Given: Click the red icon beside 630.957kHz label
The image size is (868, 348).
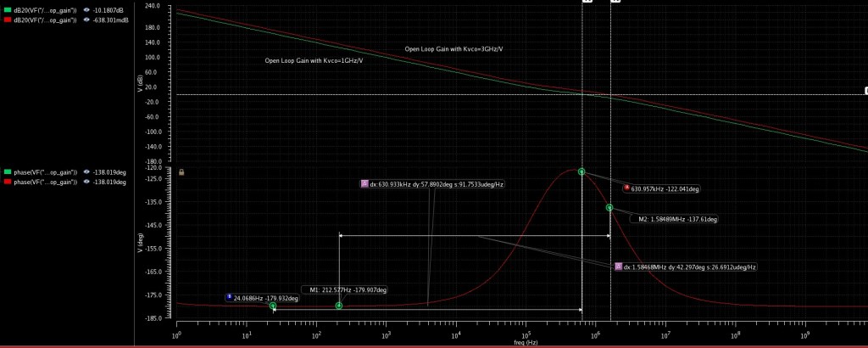Looking at the screenshot, I should point(626,188).
